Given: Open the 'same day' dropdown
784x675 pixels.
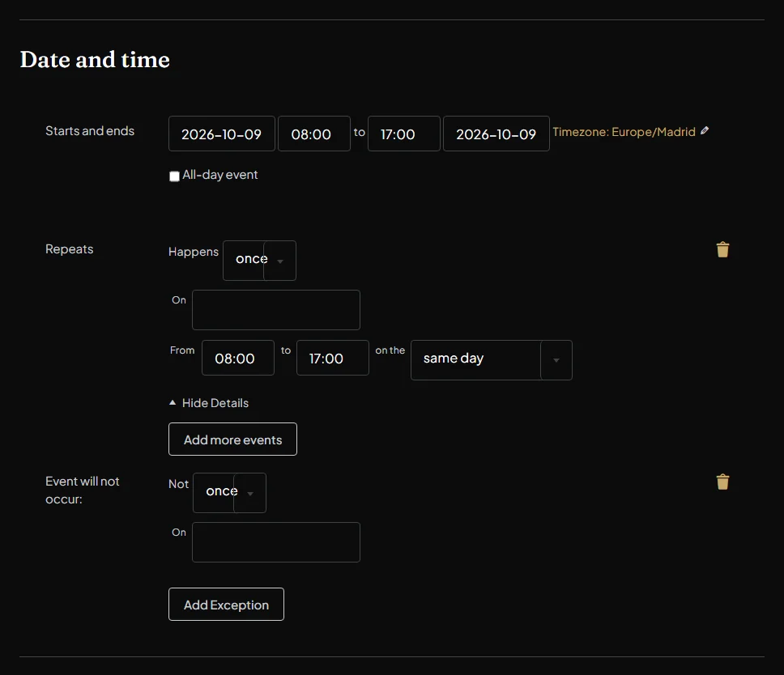Looking at the screenshot, I should (x=492, y=359).
